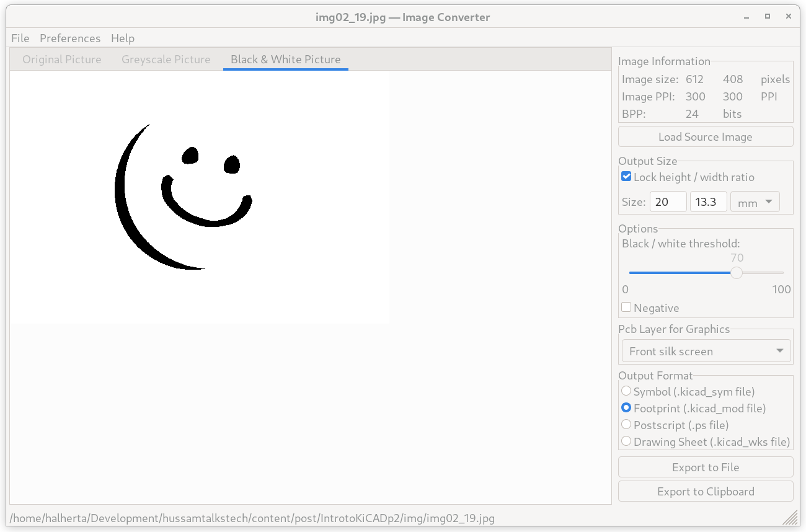The image size is (806, 532).
Task: Maximize the Image Converter window
Action: click(x=768, y=17)
